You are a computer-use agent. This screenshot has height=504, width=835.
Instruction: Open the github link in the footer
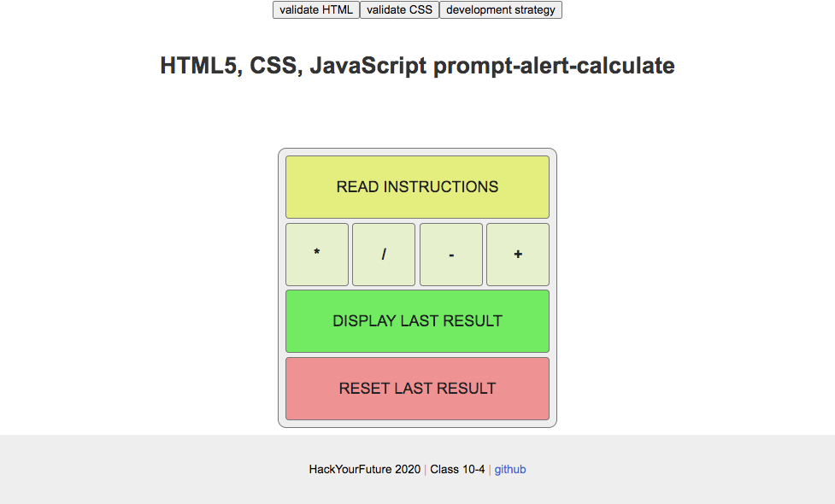[x=510, y=469]
